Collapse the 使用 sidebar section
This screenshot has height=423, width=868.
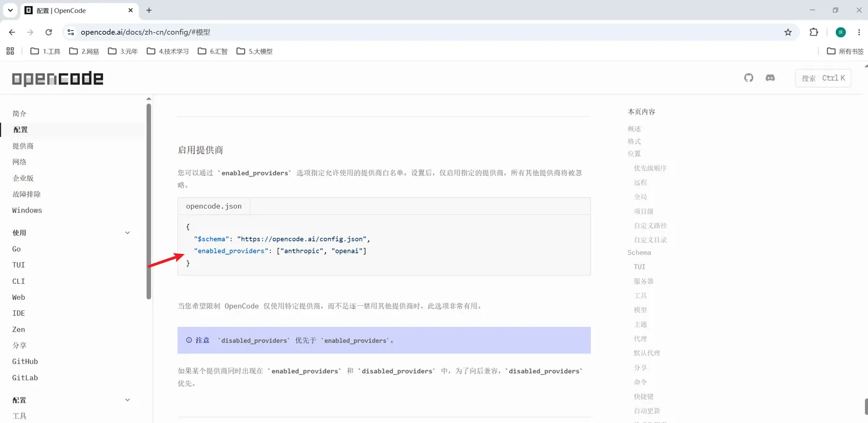click(128, 233)
